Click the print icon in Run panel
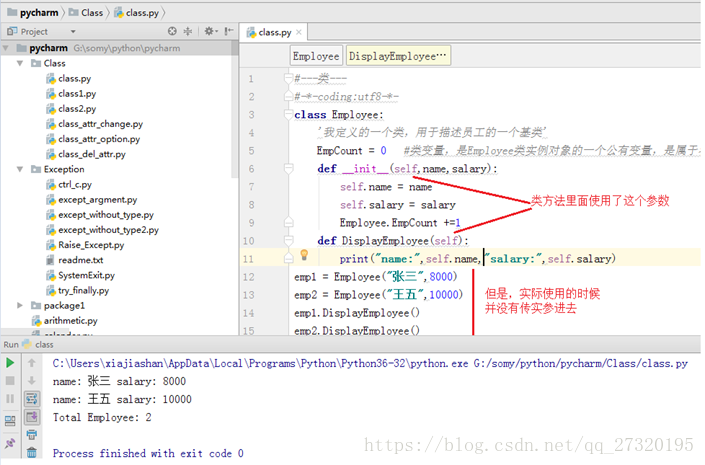The height and width of the screenshot is (465, 705). pyautogui.click(x=31, y=435)
